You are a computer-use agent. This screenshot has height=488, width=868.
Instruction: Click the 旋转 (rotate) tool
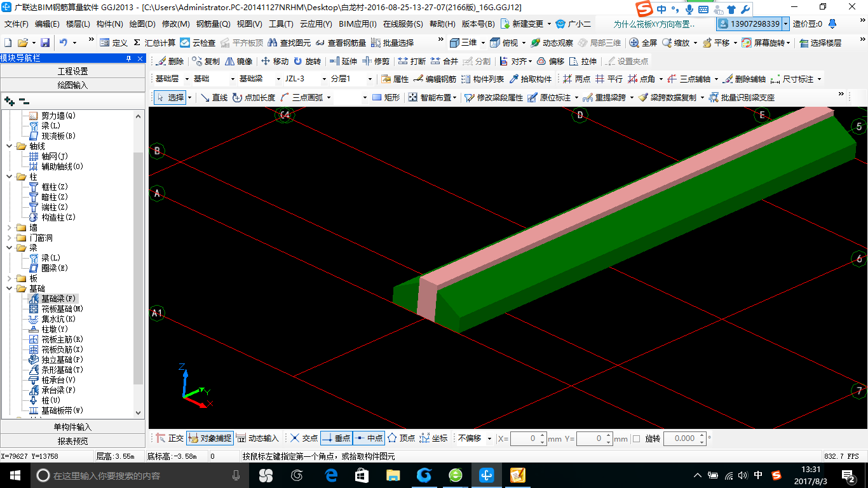tap(307, 62)
